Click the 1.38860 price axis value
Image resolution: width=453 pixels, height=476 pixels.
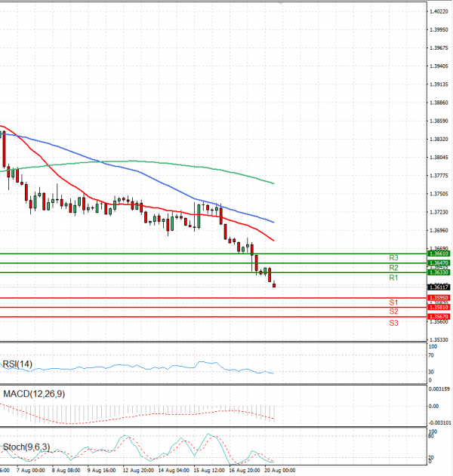point(439,103)
